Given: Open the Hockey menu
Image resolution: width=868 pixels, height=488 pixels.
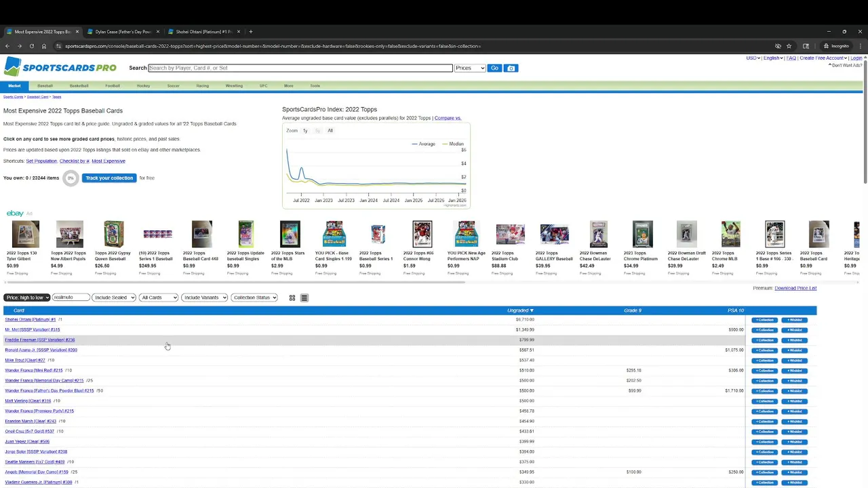Looking at the screenshot, I should [x=143, y=86].
